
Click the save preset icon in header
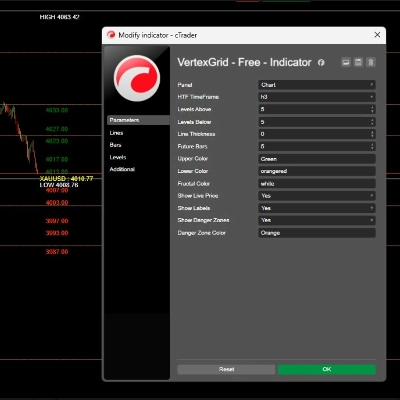coord(358,62)
